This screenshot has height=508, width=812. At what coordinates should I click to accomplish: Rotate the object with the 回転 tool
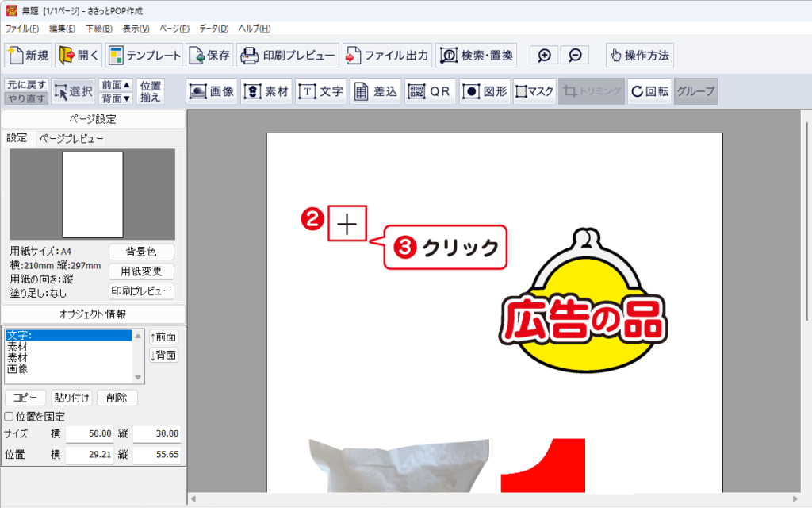click(649, 91)
